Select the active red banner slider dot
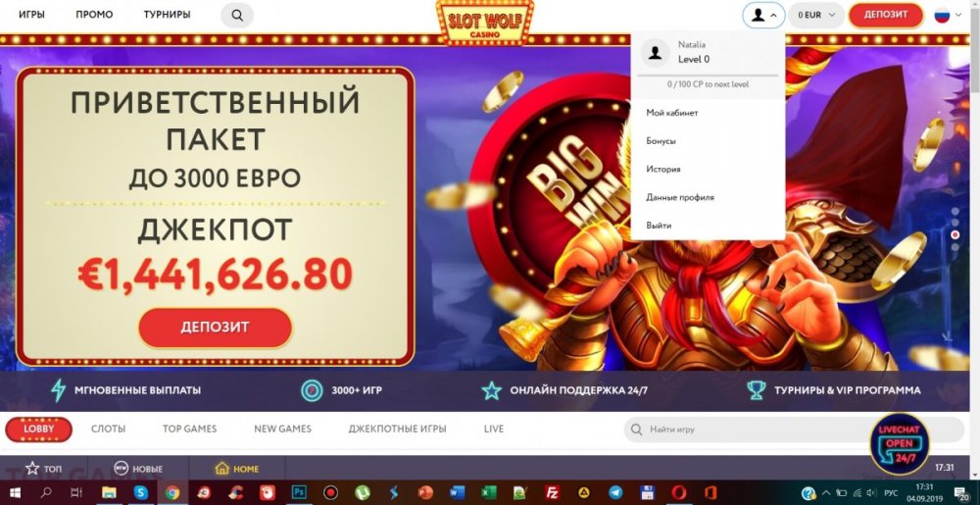The height and width of the screenshot is (505, 980). coord(955,235)
